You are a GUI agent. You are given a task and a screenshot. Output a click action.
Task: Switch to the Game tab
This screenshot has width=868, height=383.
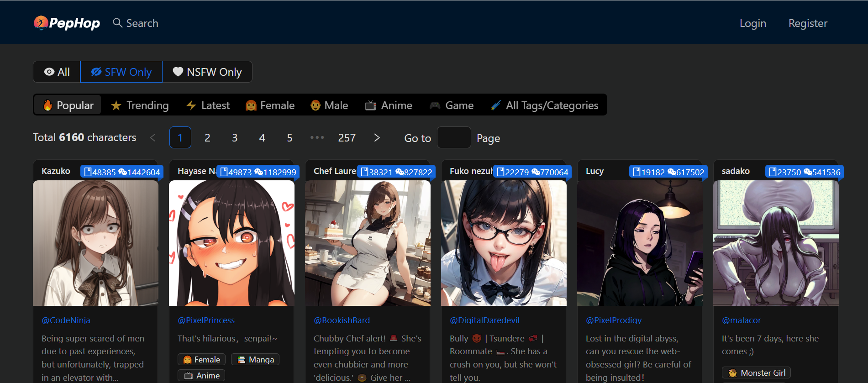452,105
